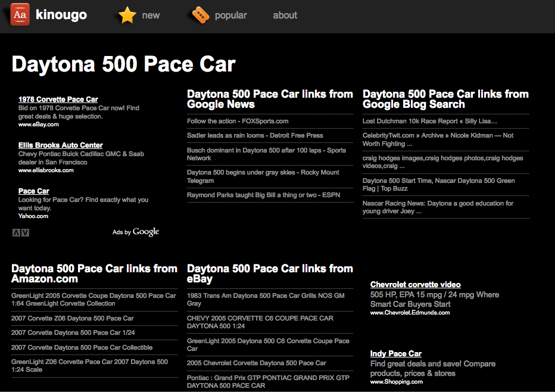Screen dimensions: 555x392
Task: Visit the www.Chevrolet.Edmunds.com ad URL
Action: click(x=410, y=313)
